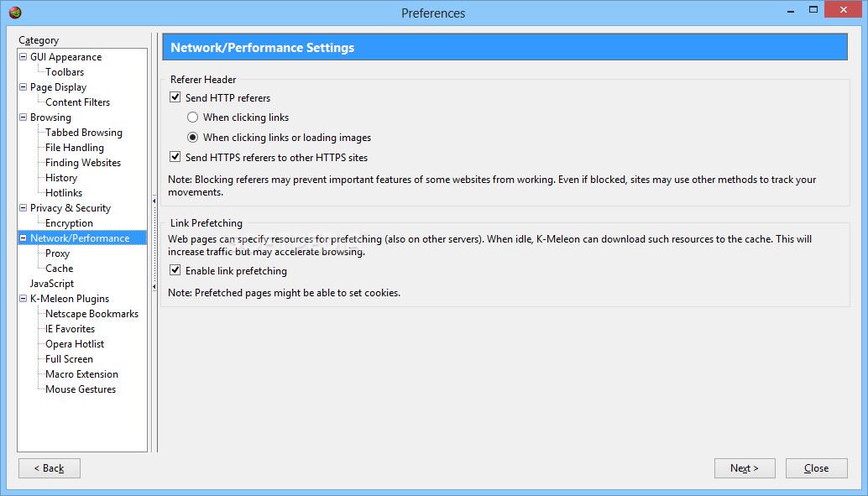Viewport: 868px width, 496px height.
Task: Click the Next button
Action: [745, 468]
